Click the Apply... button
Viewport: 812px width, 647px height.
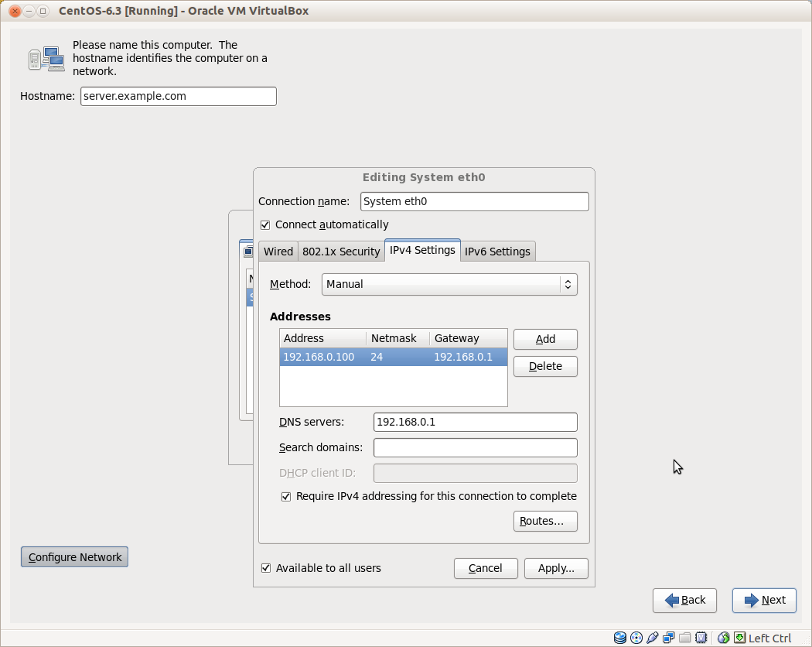[x=556, y=568]
